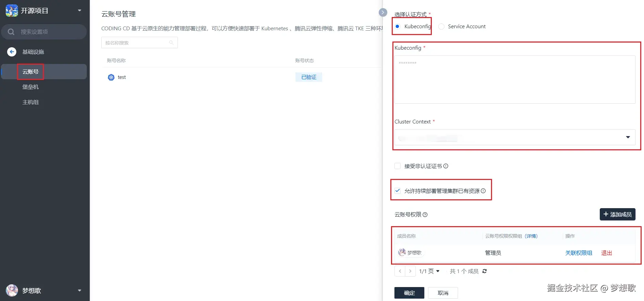Screen dimensions: 644x301
Task: Enable the 接受非认证证书 checkbox
Action: pos(397,166)
